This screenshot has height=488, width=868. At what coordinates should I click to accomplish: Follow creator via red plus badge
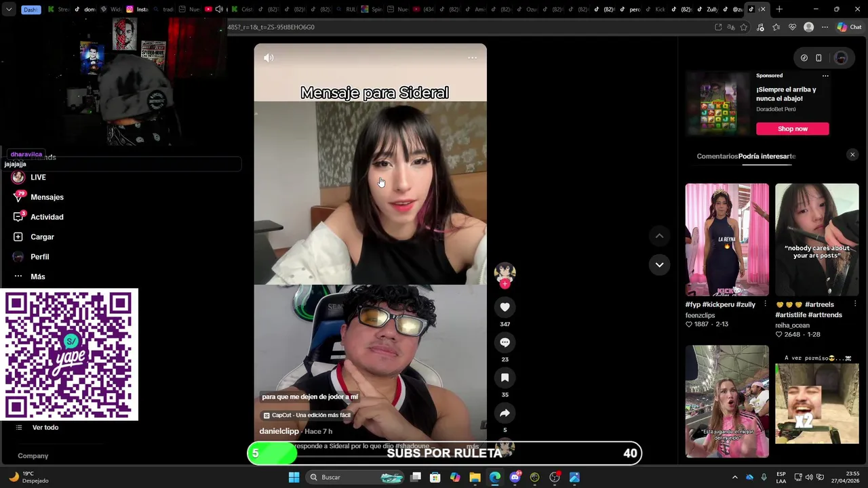coord(505,284)
